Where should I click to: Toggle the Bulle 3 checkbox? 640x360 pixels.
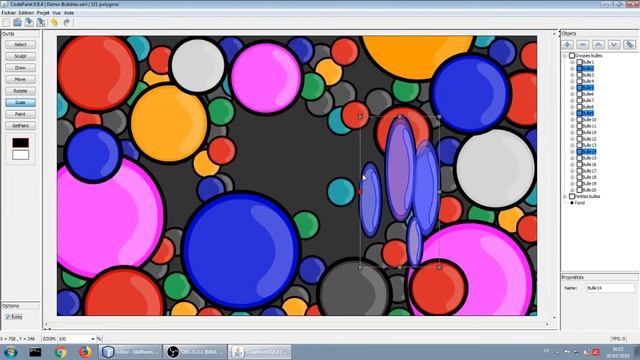pyautogui.click(x=580, y=75)
